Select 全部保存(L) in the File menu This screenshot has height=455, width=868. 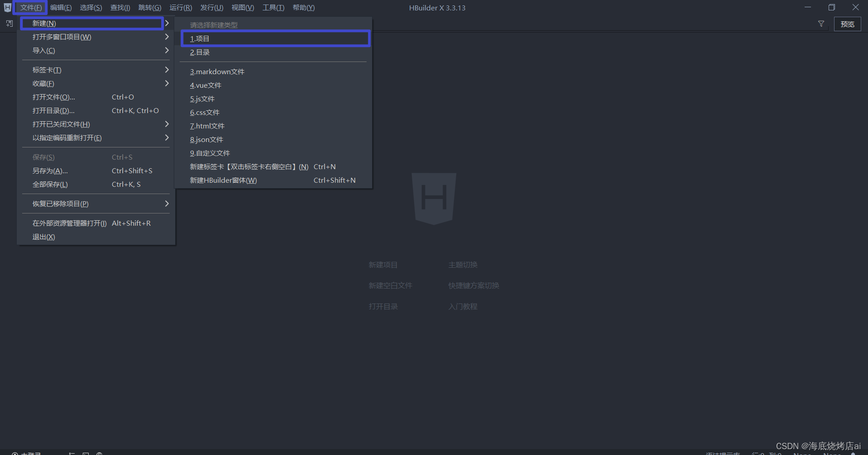click(96, 184)
